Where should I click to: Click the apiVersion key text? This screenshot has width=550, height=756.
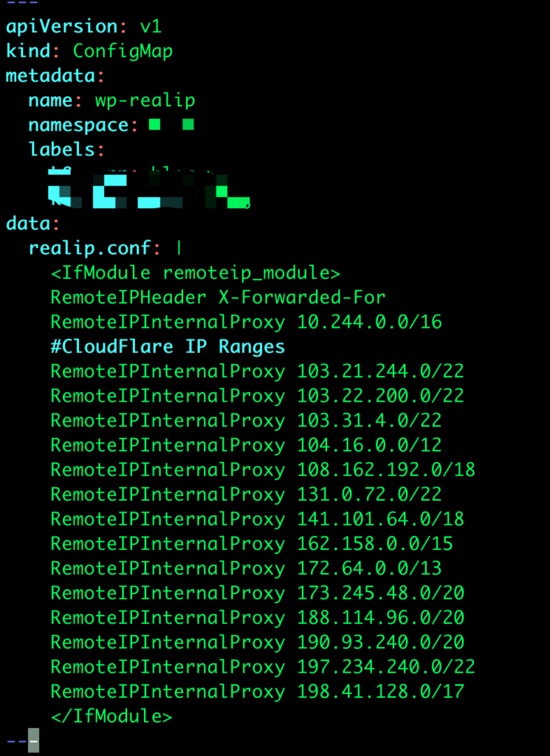[62, 26]
